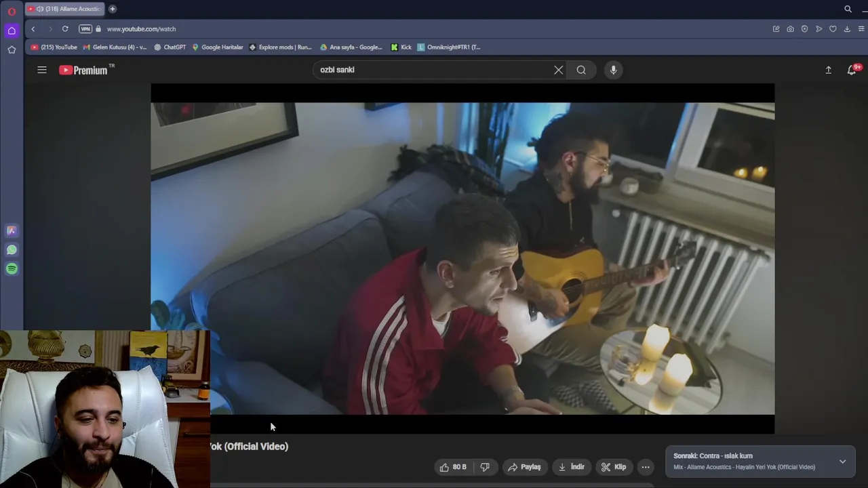The image size is (868, 488).
Task: Open Gelen Kutusu Gmail bookmark
Action: tap(115, 47)
